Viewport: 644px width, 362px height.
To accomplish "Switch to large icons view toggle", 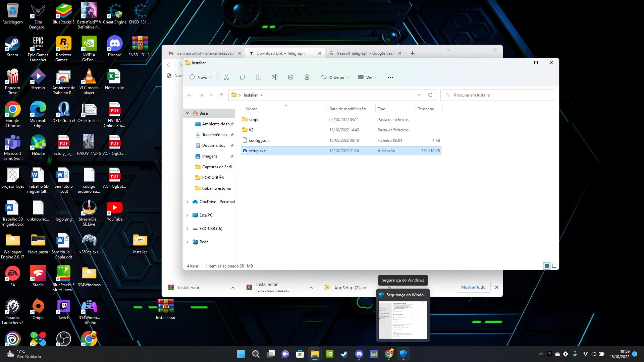I will (x=554, y=266).
